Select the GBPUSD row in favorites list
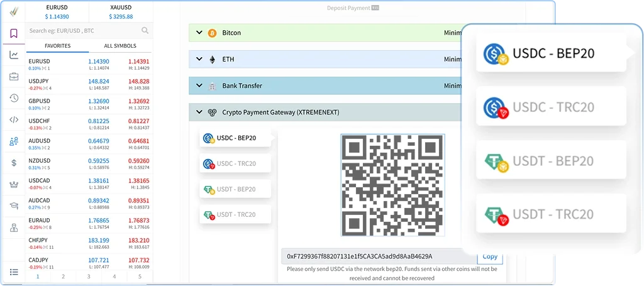Image resolution: width=644 pixels, height=286 pixels. click(x=89, y=104)
